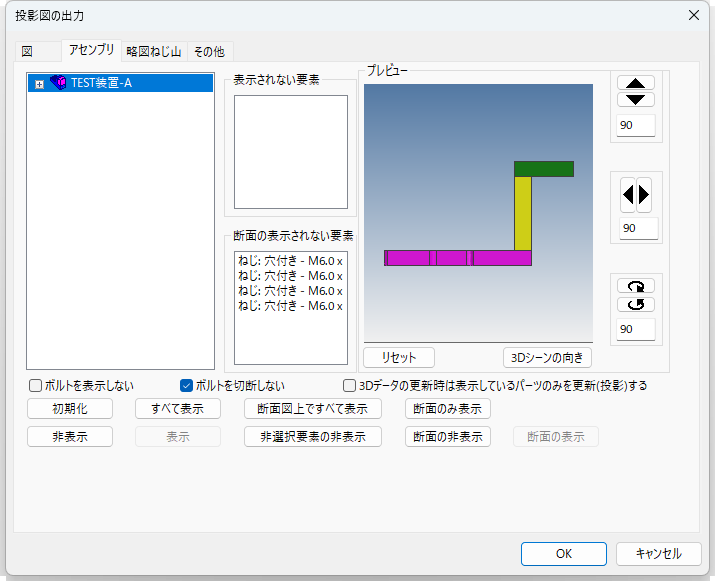Viewport: 715px width, 581px height.
Task: Expand the TEST装置-A tree node
Action: click(39, 84)
